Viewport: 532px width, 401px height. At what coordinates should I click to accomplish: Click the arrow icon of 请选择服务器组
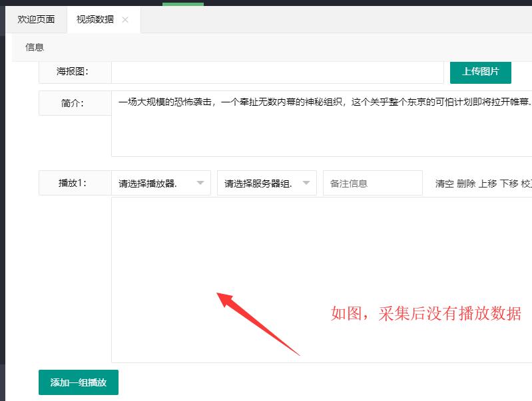306,183
